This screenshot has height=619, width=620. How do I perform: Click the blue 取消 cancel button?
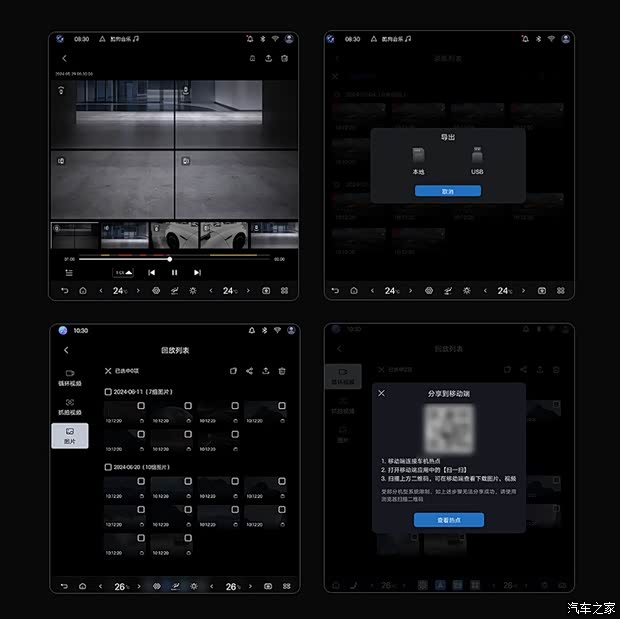pyautogui.click(x=448, y=191)
